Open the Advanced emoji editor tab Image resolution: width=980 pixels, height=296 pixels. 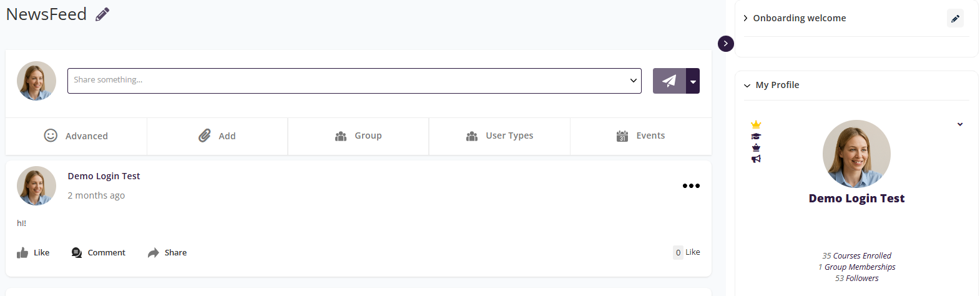pyautogui.click(x=76, y=136)
